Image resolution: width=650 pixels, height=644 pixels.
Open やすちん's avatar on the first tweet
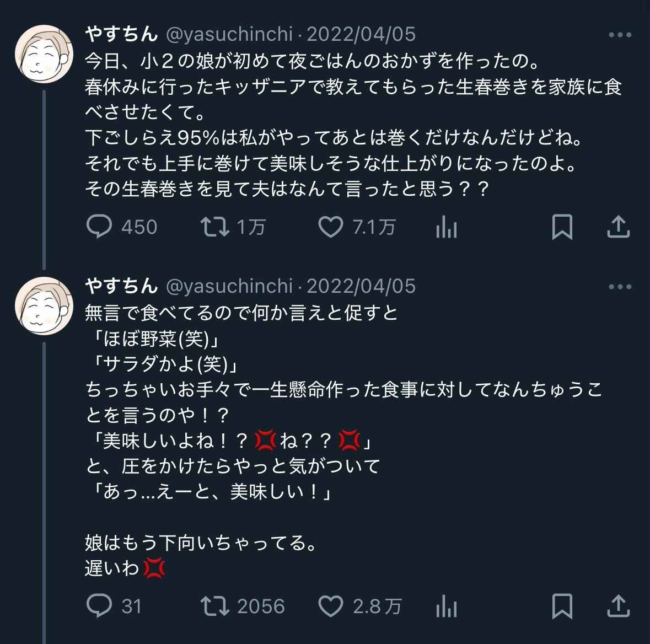point(44,55)
